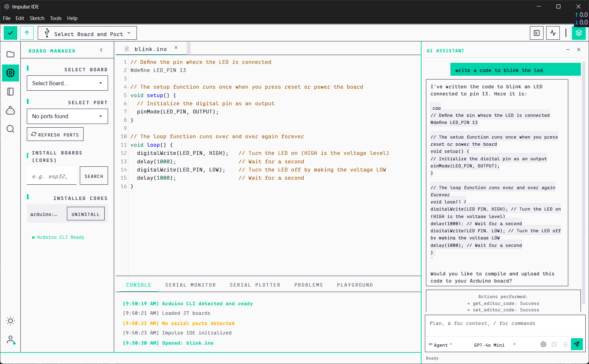Open AI assistant settings gear
The image size is (589, 364).
pyautogui.click(x=543, y=344)
